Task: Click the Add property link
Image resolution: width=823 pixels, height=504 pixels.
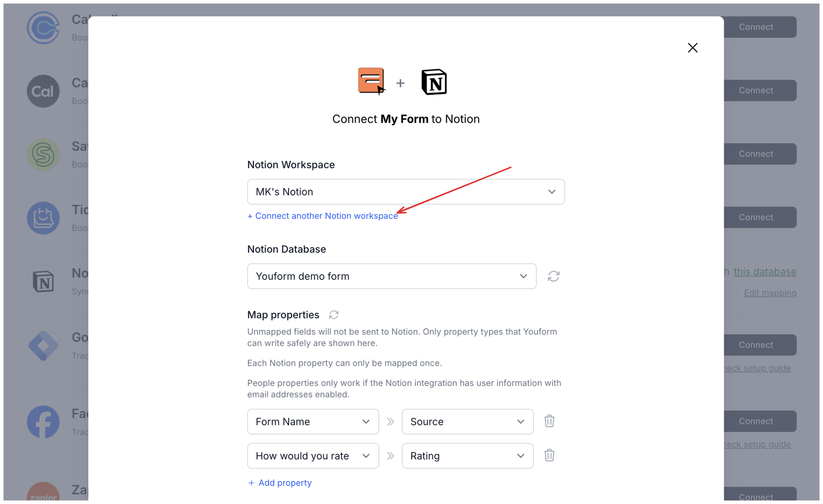Action: click(280, 483)
